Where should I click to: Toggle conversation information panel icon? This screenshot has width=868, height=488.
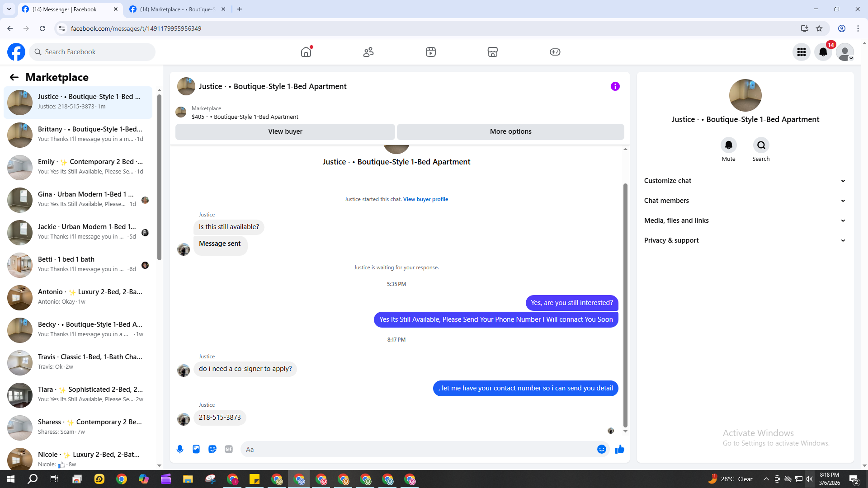[615, 86]
